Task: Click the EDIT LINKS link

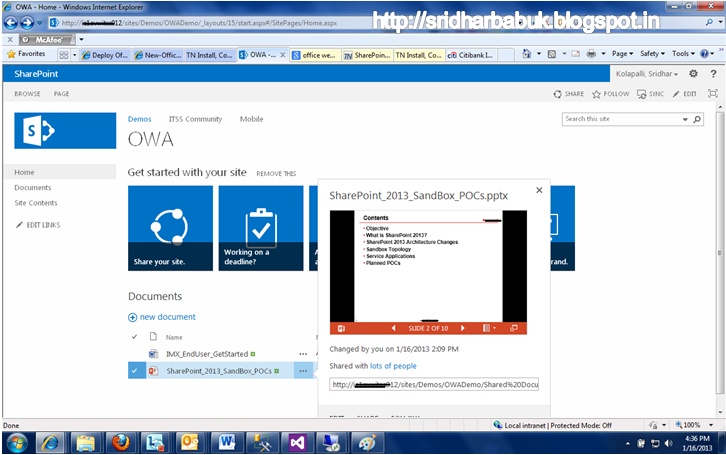Action: (x=38, y=225)
